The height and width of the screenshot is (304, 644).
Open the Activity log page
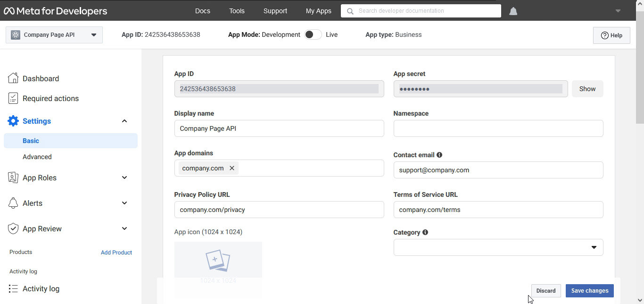click(41, 289)
